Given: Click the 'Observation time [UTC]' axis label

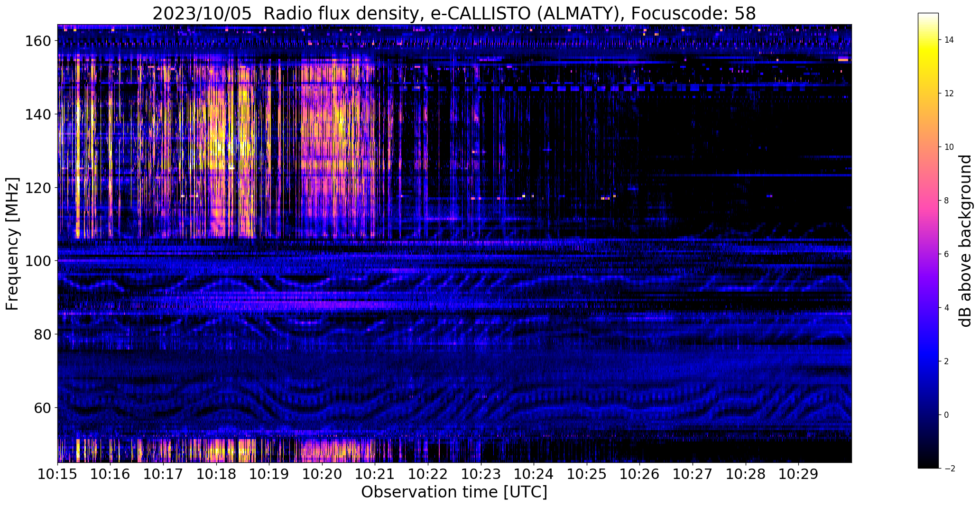Looking at the screenshot, I should click(x=454, y=492).
